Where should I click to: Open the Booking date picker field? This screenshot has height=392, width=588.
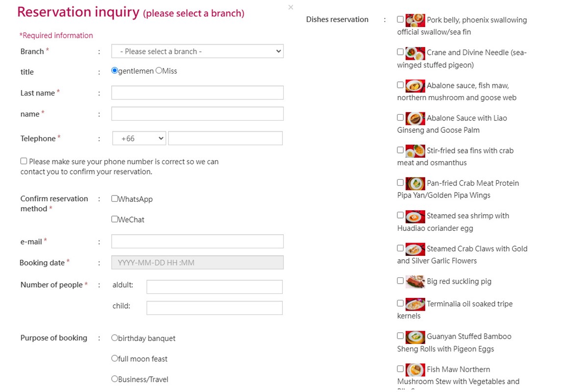pyautogui.click(x=197, y=263)
